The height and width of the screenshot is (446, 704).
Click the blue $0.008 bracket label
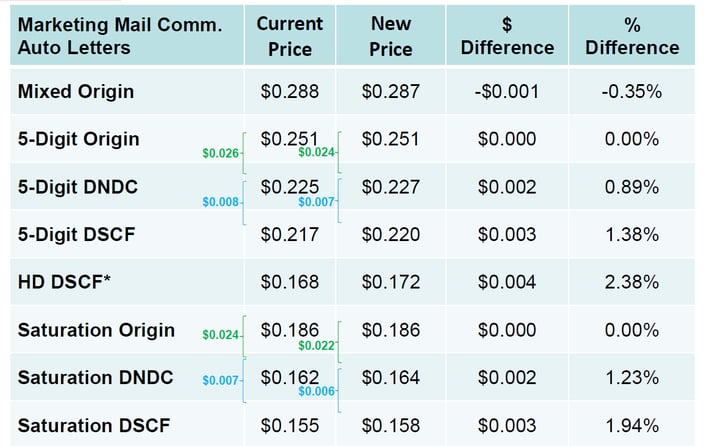[x=220, y=202]
